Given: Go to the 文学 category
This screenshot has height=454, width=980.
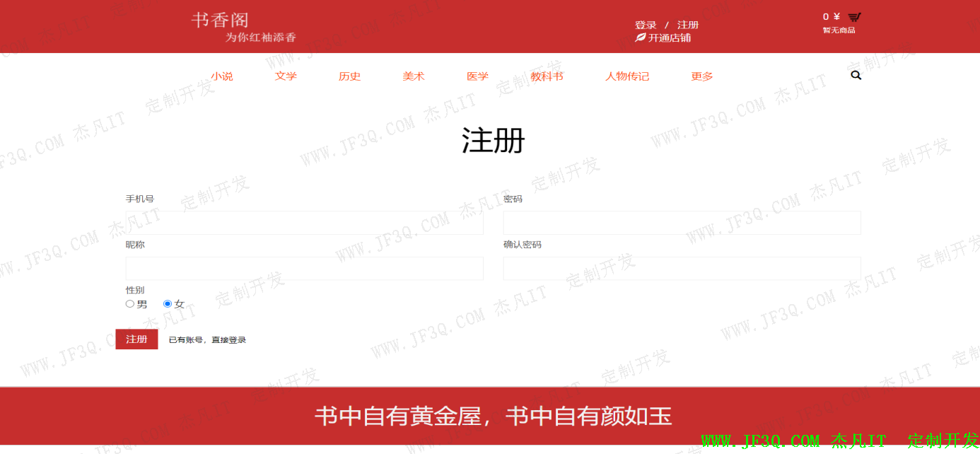Looking at the screenshot, I should 286,76.
